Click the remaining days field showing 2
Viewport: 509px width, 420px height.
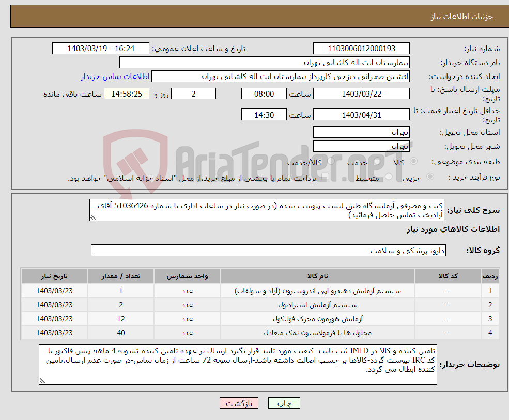[x=193, y=94]
